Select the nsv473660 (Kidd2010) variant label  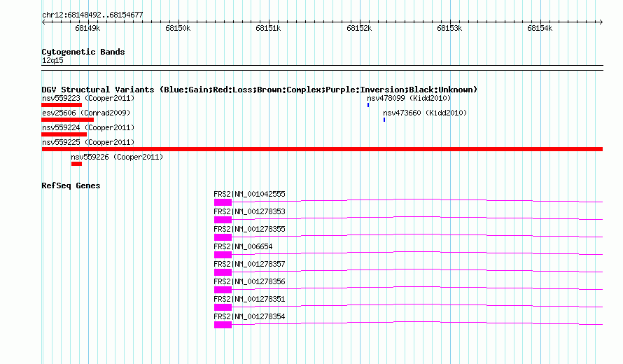(425, 113)
